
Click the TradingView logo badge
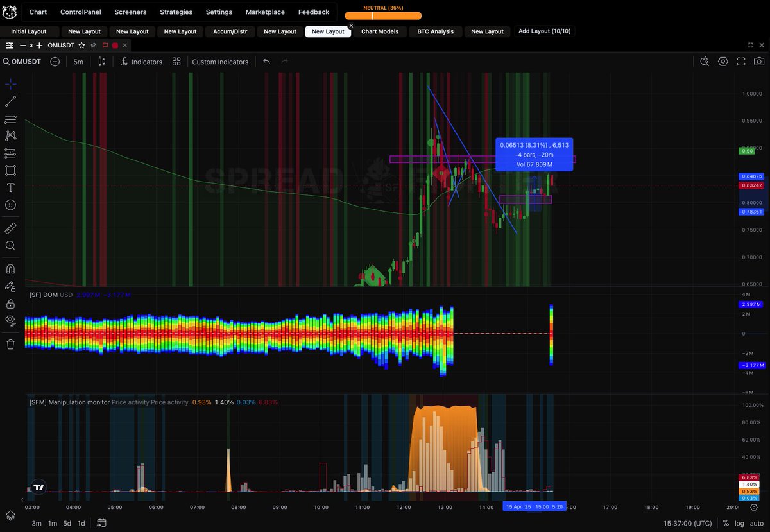[x=38, y=487]
